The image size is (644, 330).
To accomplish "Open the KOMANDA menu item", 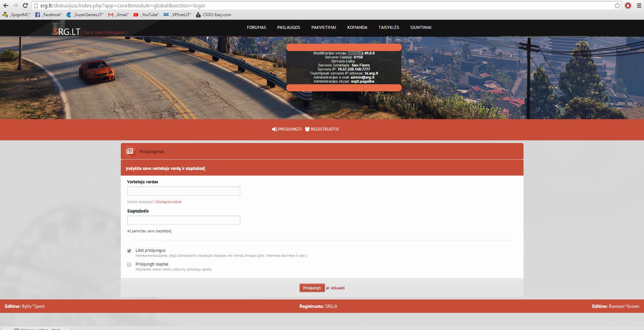I will tap(357, 28).
